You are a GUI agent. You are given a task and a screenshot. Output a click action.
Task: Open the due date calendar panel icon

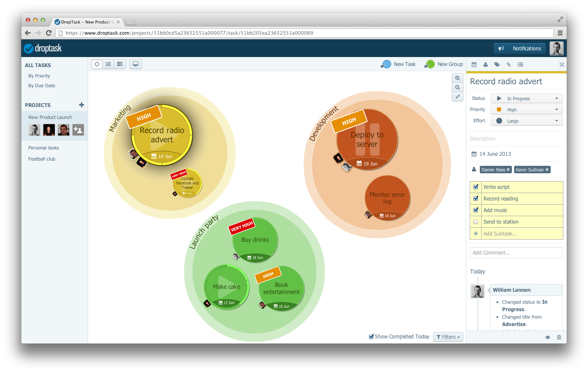click(474, 64)
